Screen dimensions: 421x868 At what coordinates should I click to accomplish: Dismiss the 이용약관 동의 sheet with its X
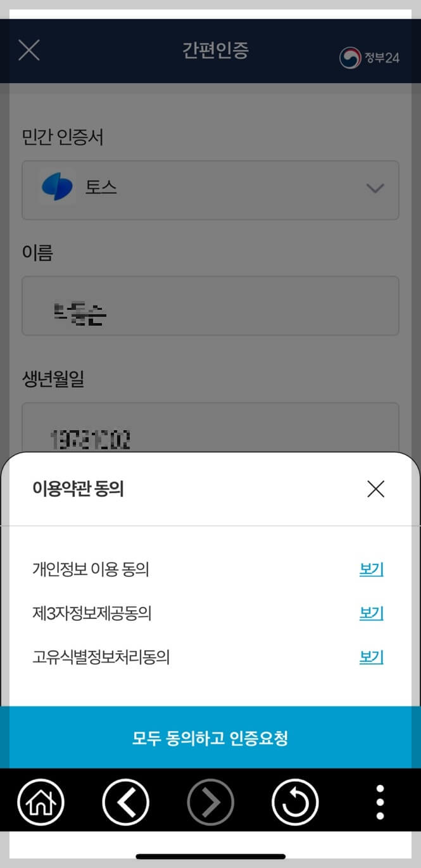pyautogui.click(x=375, y=489)
